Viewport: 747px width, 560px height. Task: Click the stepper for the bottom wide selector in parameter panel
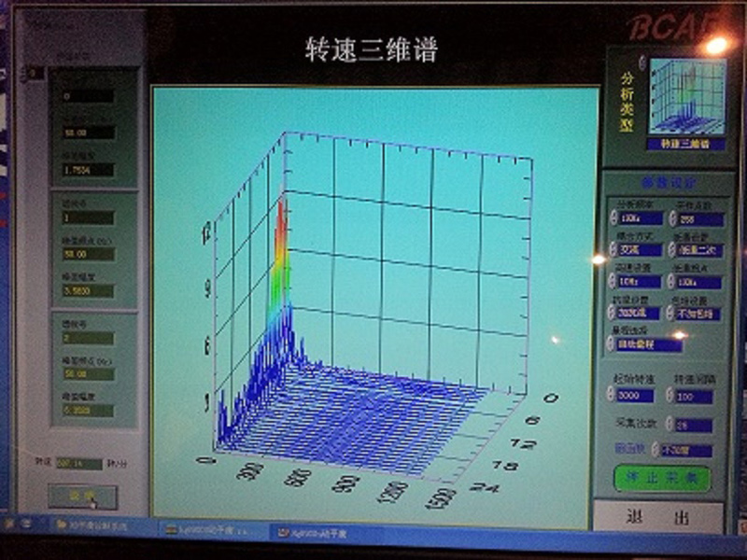click(611, 343)
